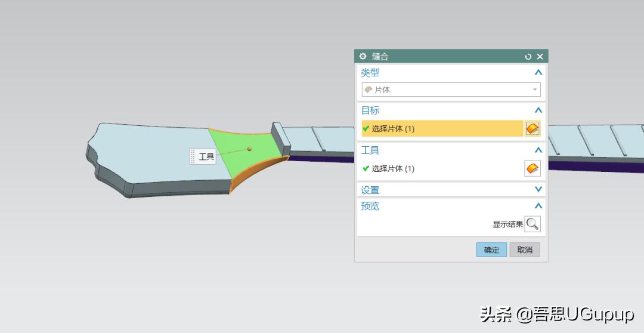Click the tool sheet body selection icon
This screenshot has width=644, height=333.
pos(532,168)
